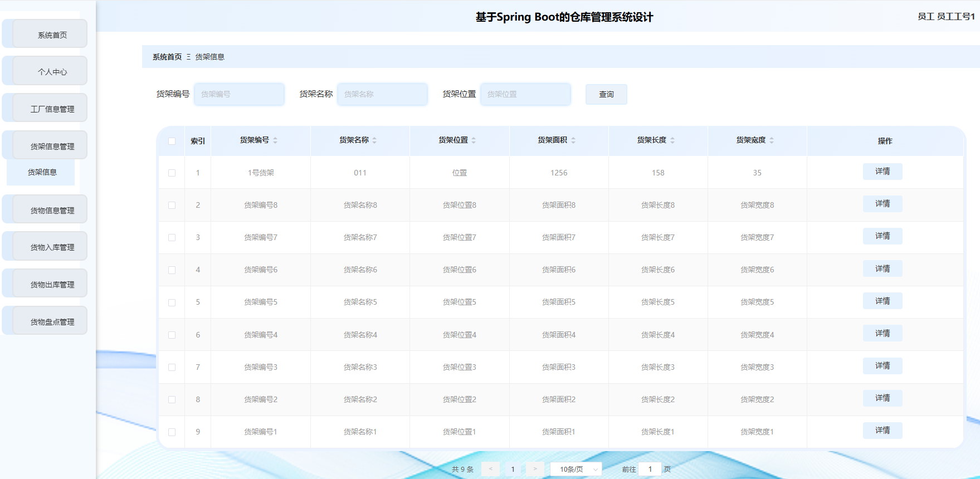Sort by 货架位置 column arrows
Viewport: 980px width, 479px height.
474,140
